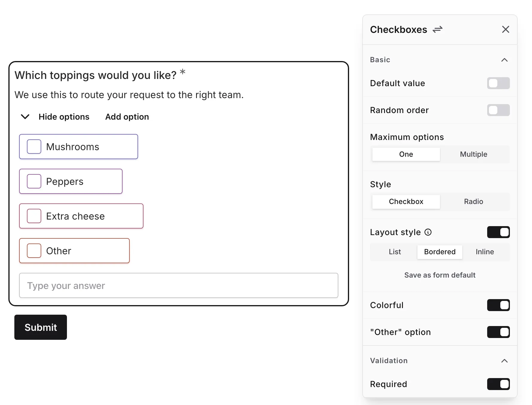Click the swap field type icon beside Checkboxes
Image resolution: width=532 pixels, height=405 pixels.
coord(438,29)
